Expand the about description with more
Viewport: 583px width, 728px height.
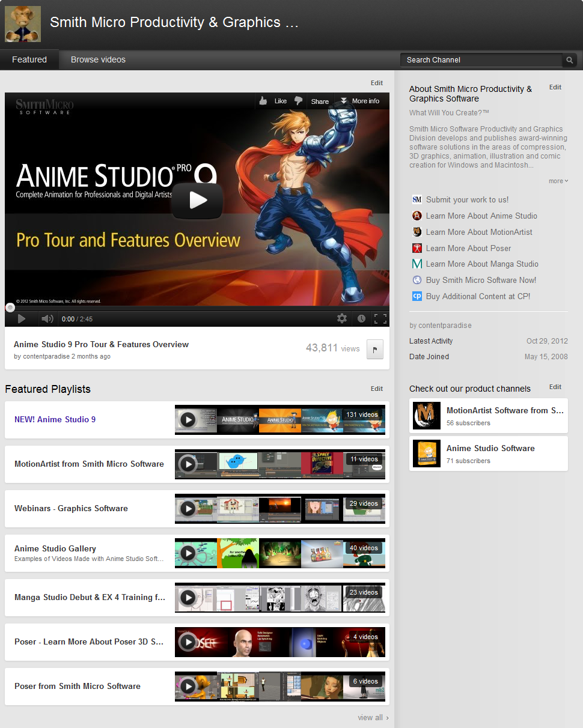558,181
